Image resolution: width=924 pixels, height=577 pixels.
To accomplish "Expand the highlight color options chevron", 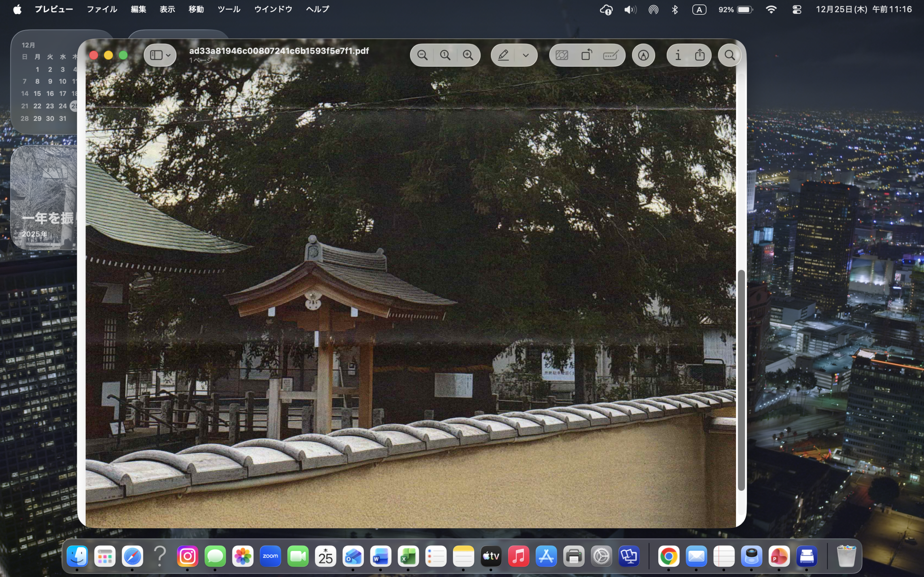I will (x=526, y=55).
